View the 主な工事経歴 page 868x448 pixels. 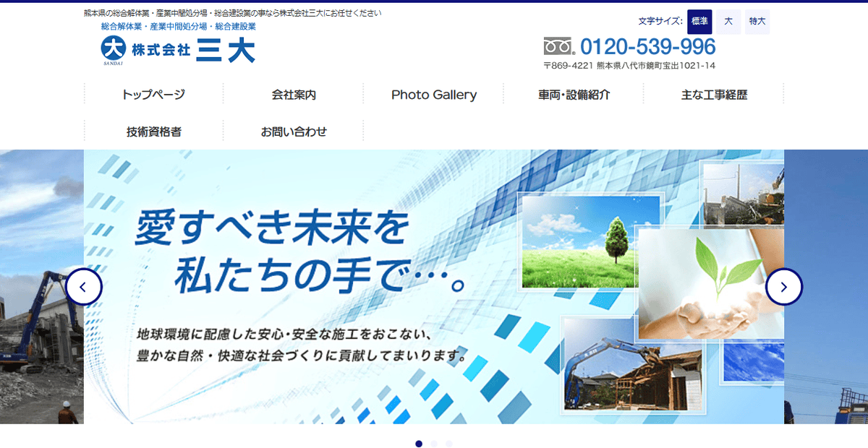tap(715, 94)
